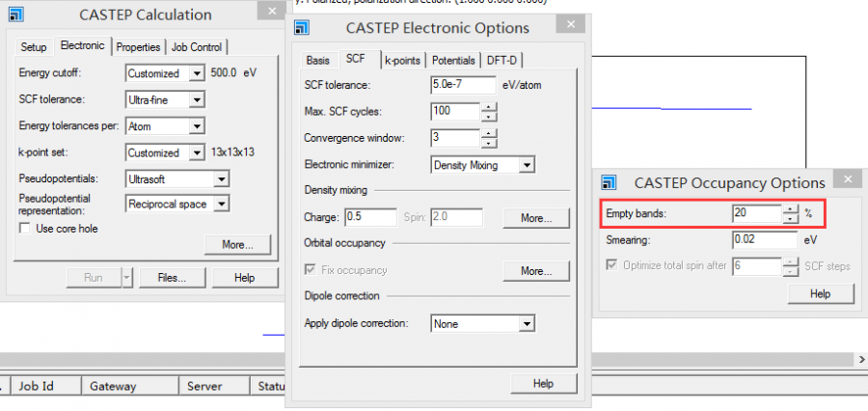Click the CASTEP Occupancy Options window icon

click(x=610, y=182)
